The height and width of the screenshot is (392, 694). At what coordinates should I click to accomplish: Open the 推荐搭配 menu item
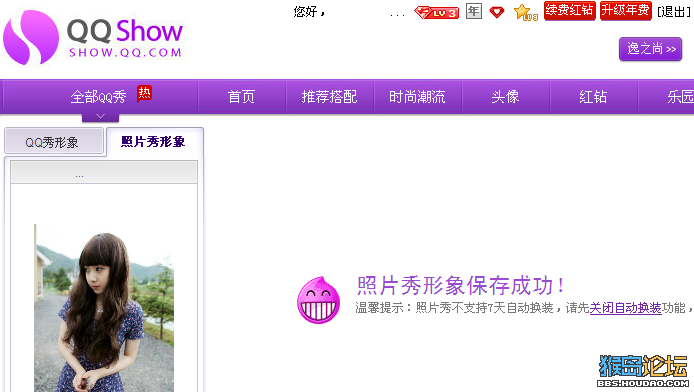(x=329, y=96)
